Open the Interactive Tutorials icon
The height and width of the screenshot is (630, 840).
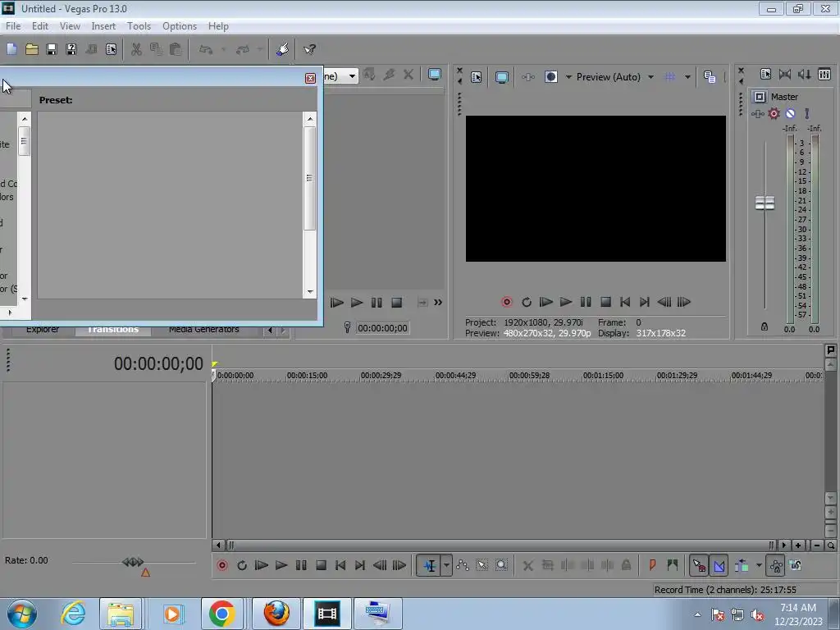point(282,49)
